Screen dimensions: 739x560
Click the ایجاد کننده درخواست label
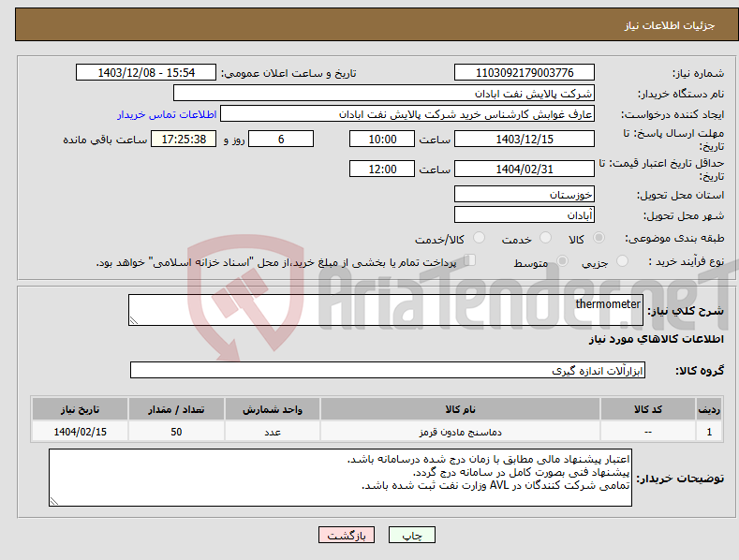click(x=672, y=114)
